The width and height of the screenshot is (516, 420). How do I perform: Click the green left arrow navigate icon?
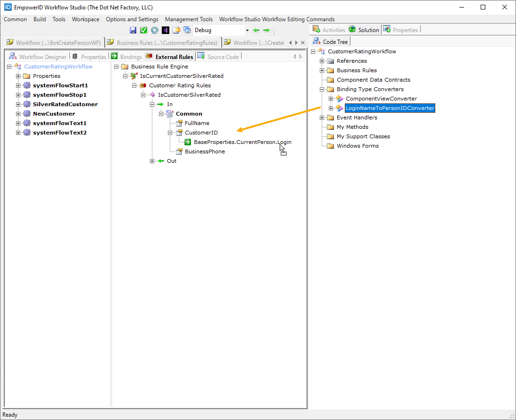point(256,30)
